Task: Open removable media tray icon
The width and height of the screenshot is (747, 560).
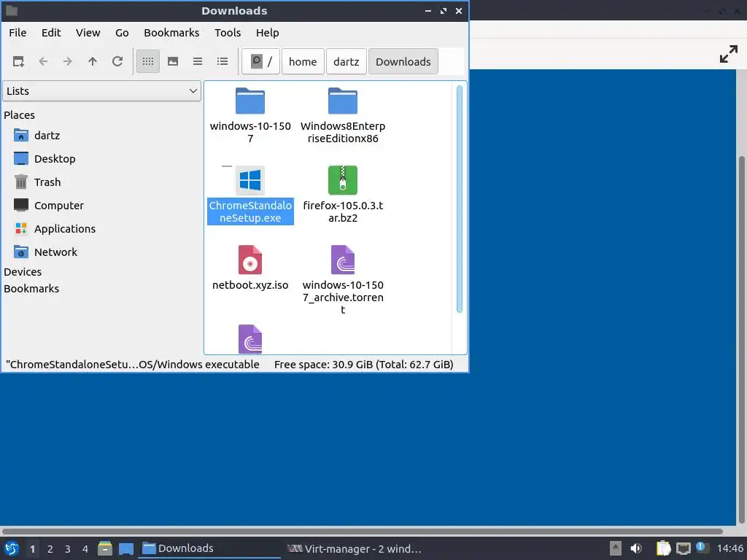Action: [x=616, y=548]
